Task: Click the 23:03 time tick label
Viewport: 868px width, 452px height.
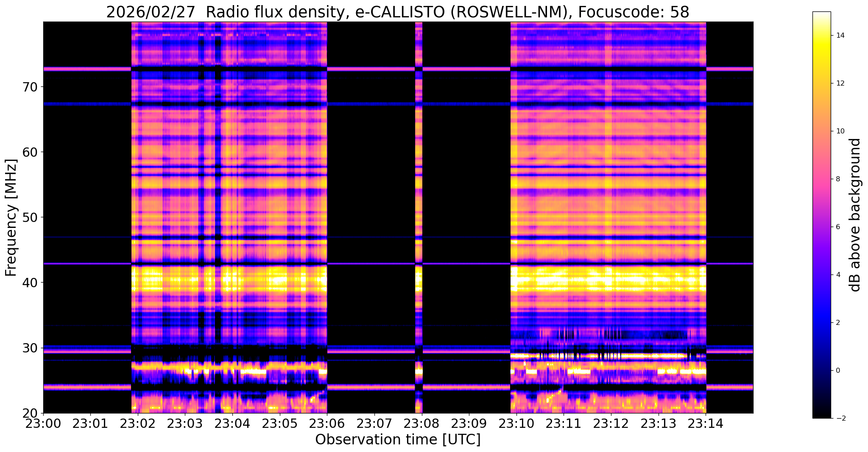Action: click(x=185, y=423)
